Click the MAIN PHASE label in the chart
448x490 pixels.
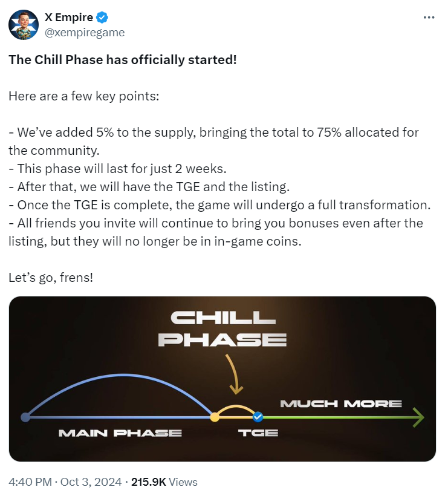tap(120, 433)
